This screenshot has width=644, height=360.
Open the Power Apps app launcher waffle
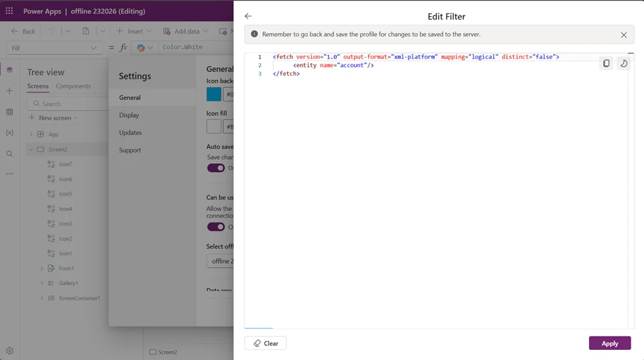point(9,11)
